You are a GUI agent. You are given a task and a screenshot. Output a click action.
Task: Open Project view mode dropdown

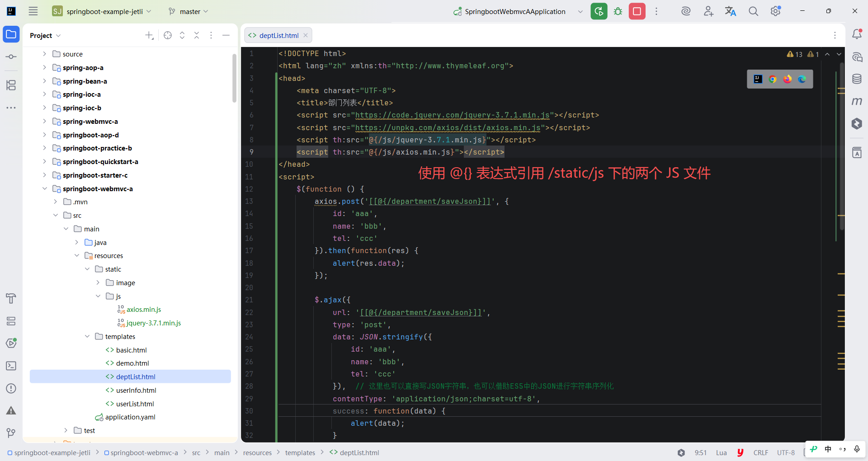[x=45, y=35]
